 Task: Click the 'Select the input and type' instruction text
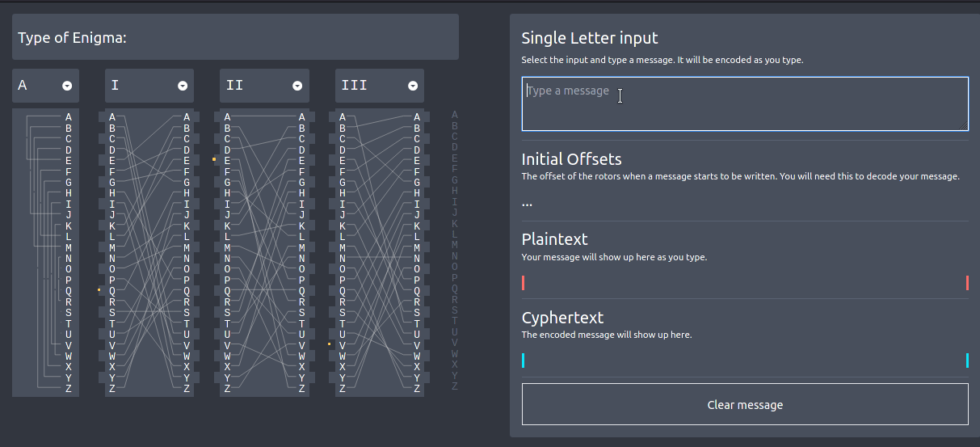click(662, 60)
